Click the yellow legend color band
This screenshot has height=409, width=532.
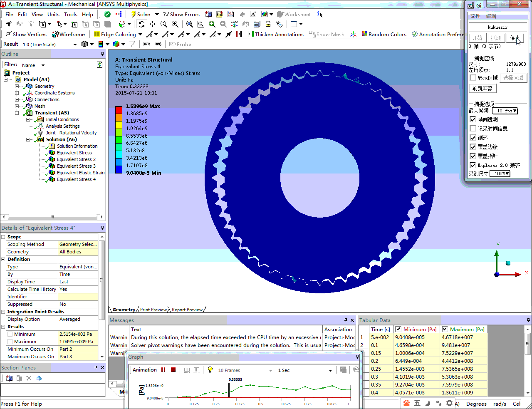(119, 125)
